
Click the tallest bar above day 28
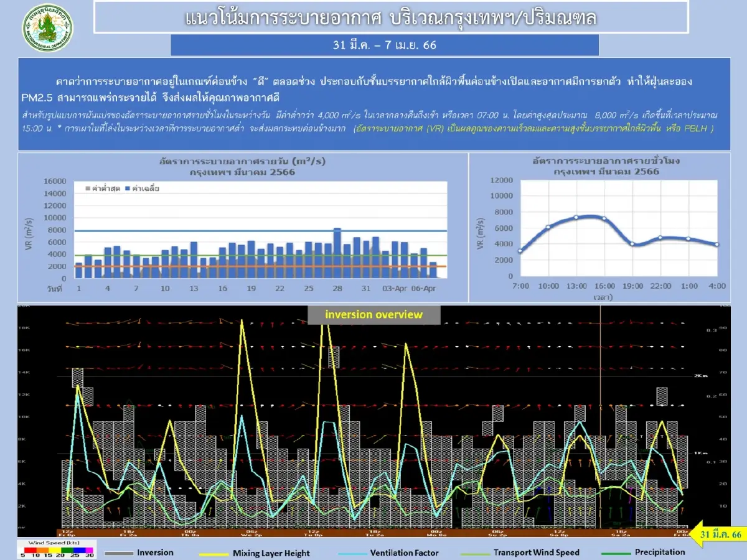pos(337,253)
